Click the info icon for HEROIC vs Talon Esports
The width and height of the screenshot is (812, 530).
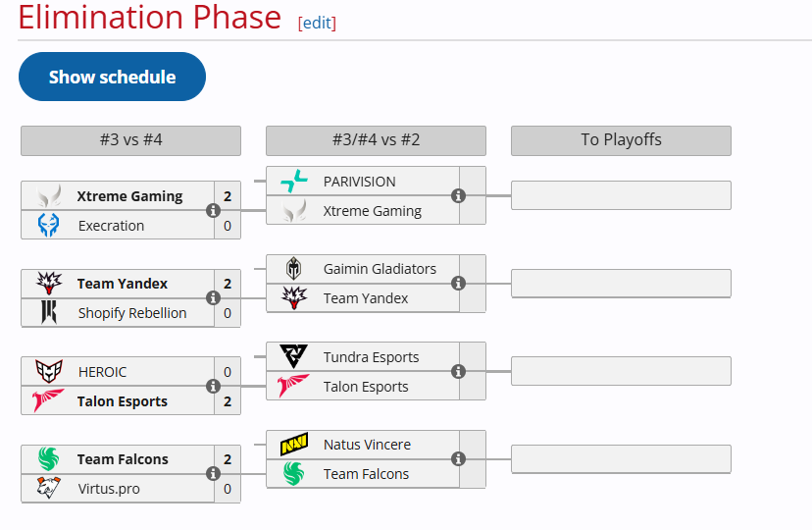[x=213, y=387]
